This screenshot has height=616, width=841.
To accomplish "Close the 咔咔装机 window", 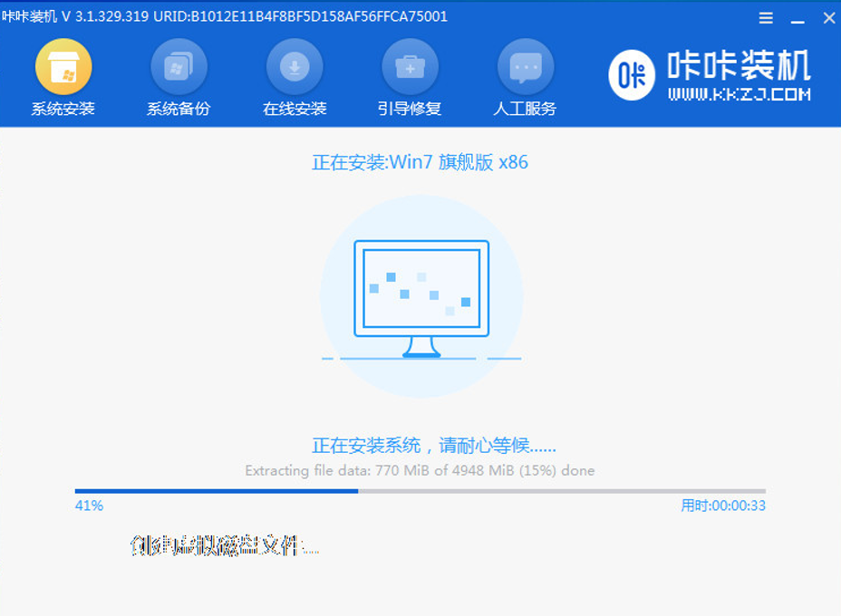I will [x=828, y=18].
